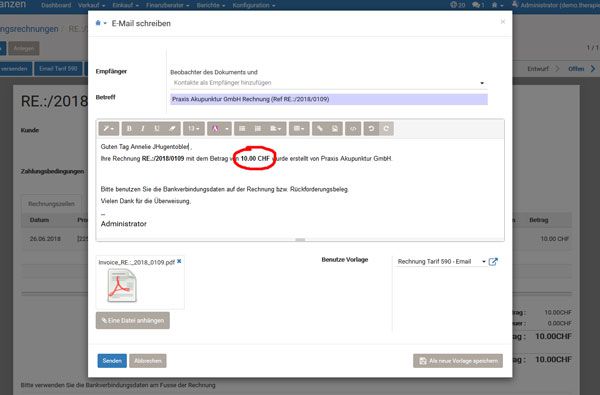Select the Offen status in background
The image size is (600, 395).
[x=576, y=69]
